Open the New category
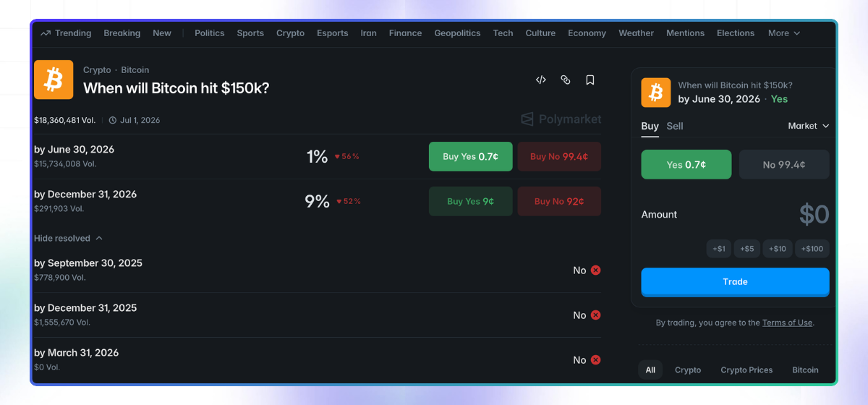Image resolution: width=868 pixels, height=405 pixels. tap(162, 33)
